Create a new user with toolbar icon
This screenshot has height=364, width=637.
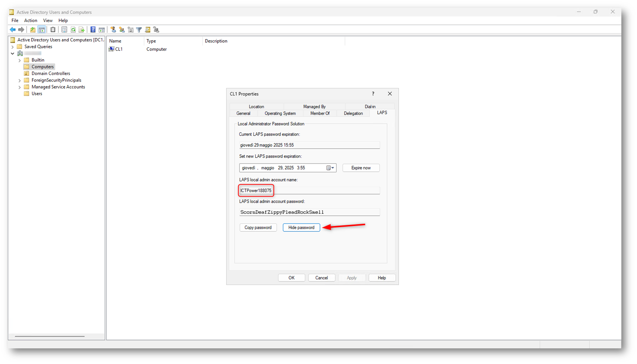click(x=113, y=30)
